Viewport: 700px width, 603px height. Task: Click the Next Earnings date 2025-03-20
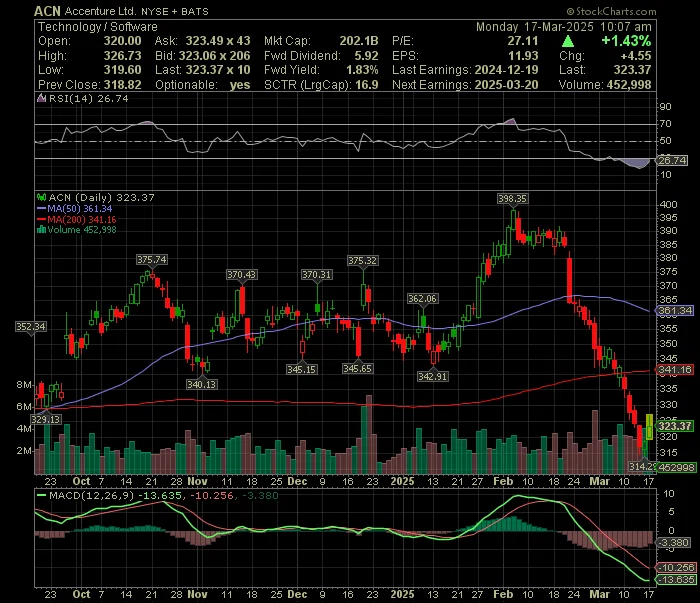[506, 85]
